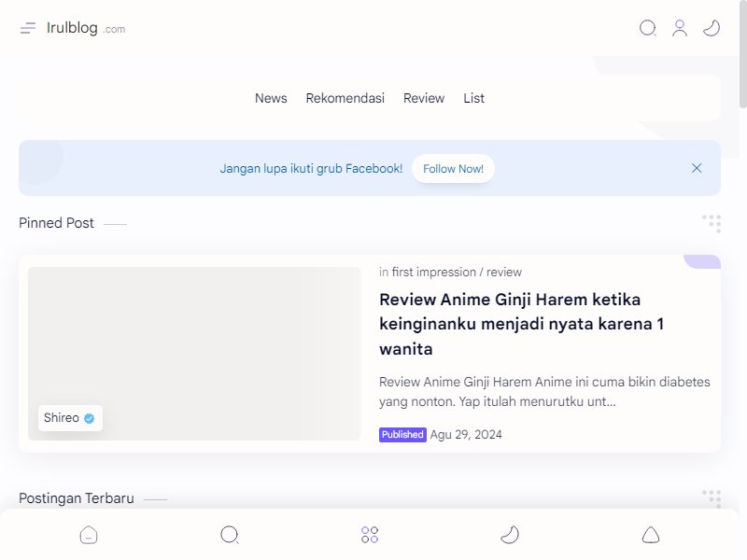Go to the Irulblog .com home logo

(86, 28)
